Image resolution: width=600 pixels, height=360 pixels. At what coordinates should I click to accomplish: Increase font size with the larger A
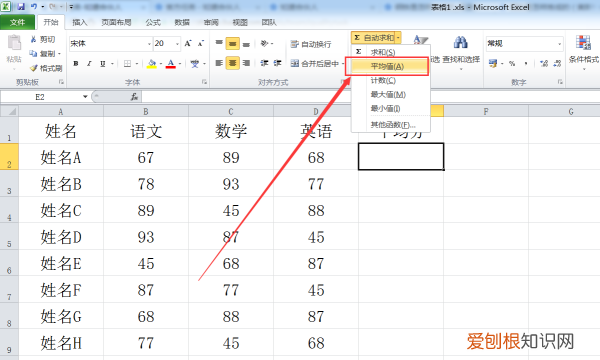pyautogui.click(x=188, y=44)
